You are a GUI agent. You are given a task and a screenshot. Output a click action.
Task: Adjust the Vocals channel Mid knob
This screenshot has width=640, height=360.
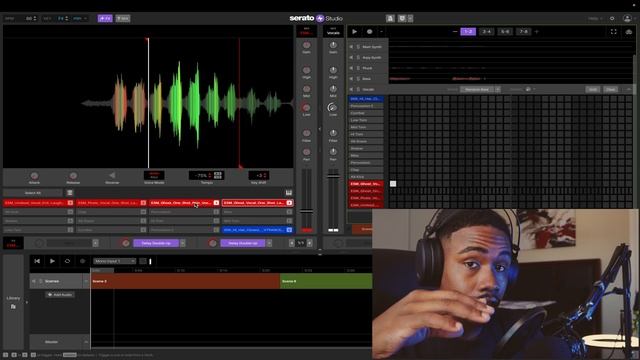tap(333, 89)
